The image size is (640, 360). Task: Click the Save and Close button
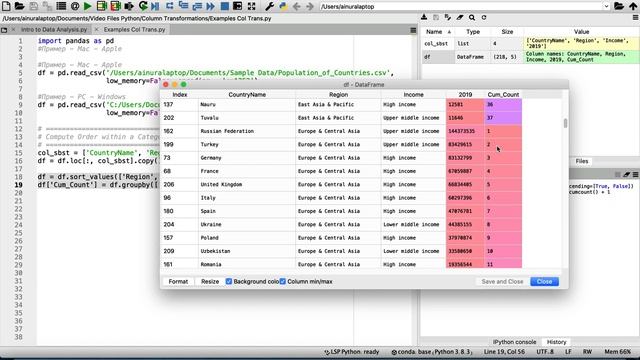coord(502,281)
